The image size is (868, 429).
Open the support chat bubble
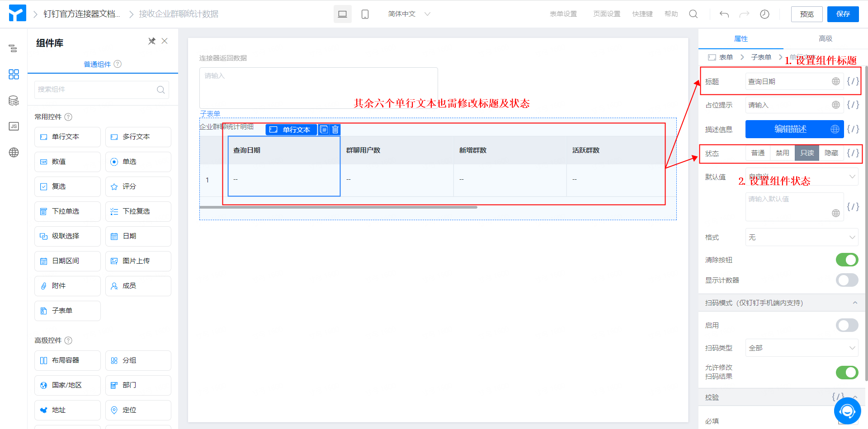coord(847,411)
